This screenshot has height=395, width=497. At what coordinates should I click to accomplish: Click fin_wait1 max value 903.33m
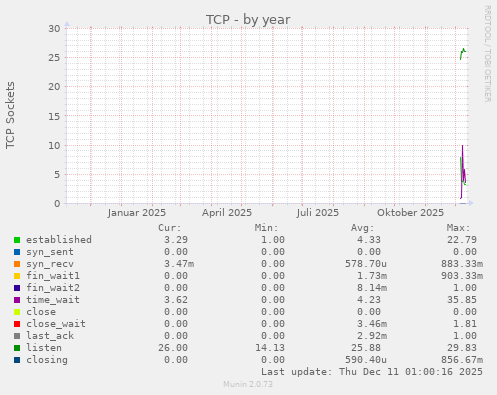462,276
